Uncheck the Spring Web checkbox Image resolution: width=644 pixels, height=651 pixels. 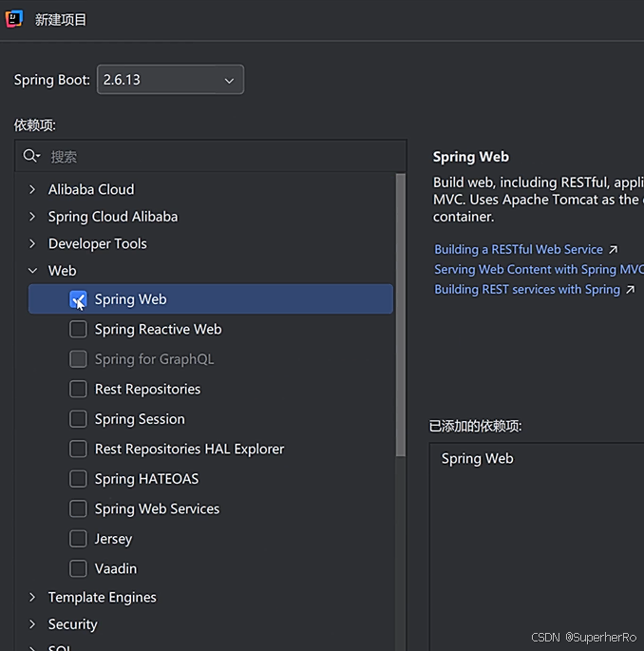tap(78, 299)
